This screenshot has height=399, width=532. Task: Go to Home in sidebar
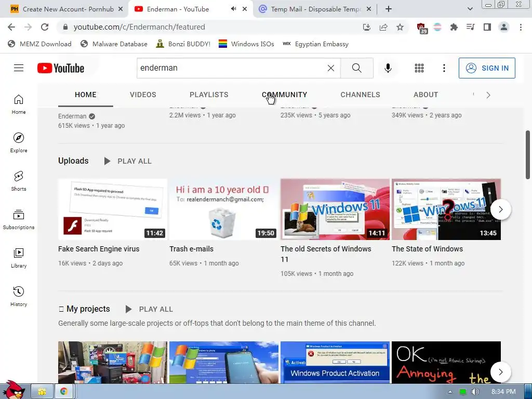[x=19, y=104]
